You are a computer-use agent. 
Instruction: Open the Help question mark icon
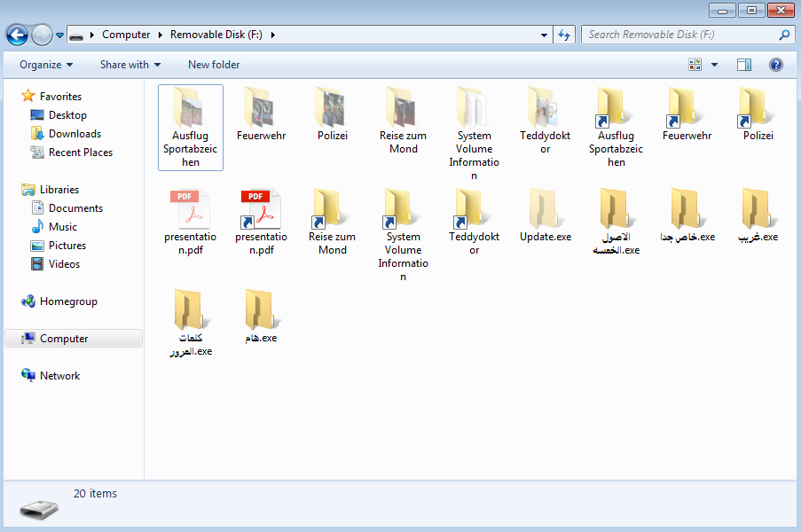click(x=775, y=65)
